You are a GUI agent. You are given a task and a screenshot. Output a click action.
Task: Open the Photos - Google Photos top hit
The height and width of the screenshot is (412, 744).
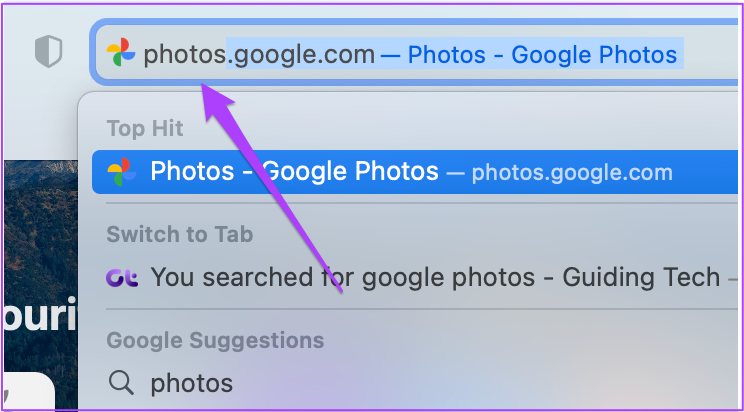tap(415, 172)
